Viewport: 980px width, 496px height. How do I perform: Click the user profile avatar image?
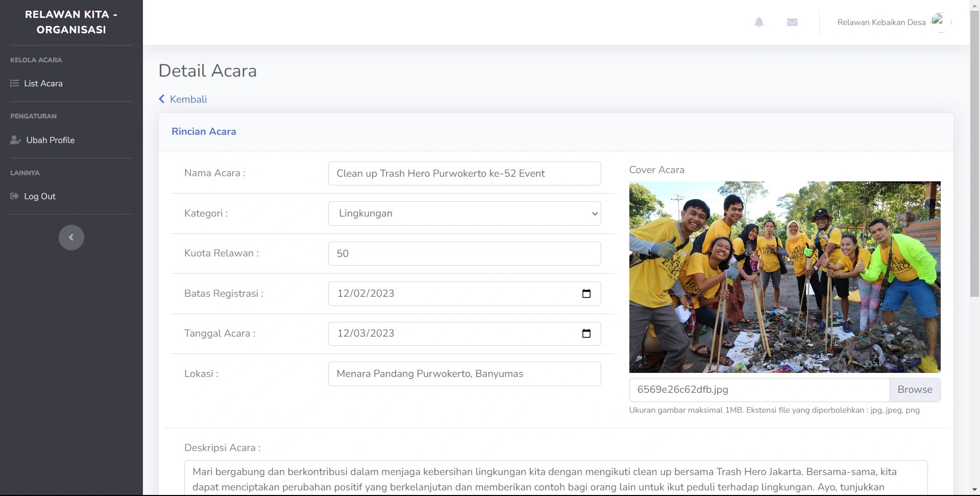(940, 22)
